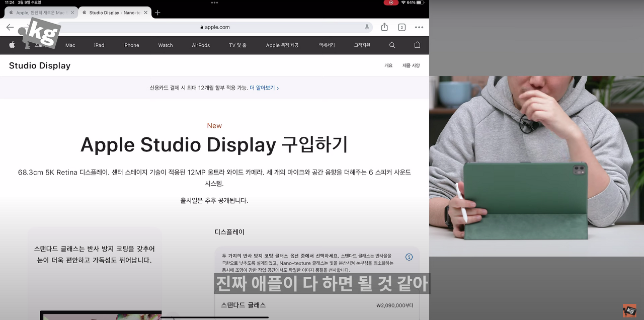The height and width of the screenshot is (320, 644).
Task: Tap the Wi-Fi status icon
Action: click(x=404, y=3)
